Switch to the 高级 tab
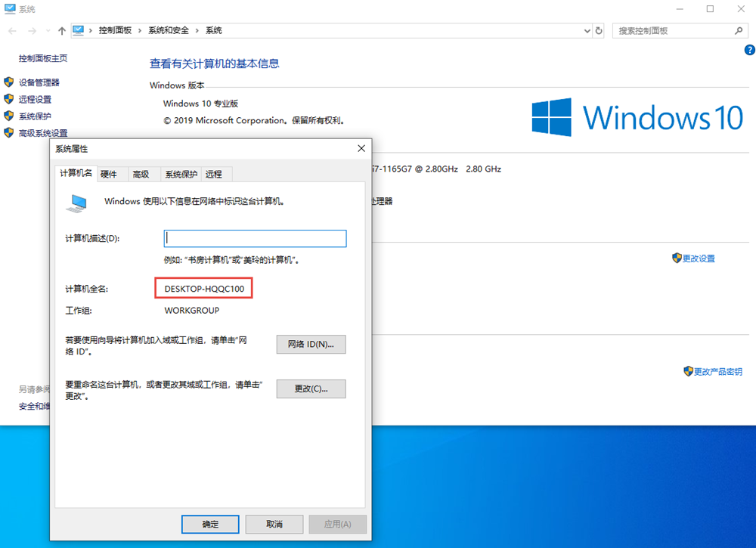 point(141,174)
